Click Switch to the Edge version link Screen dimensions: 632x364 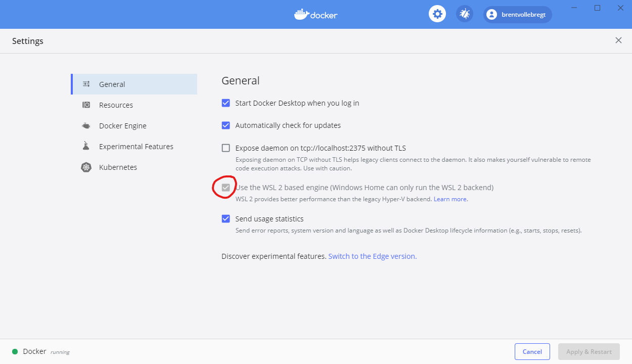pyautogui.click(x=373, y=256)
